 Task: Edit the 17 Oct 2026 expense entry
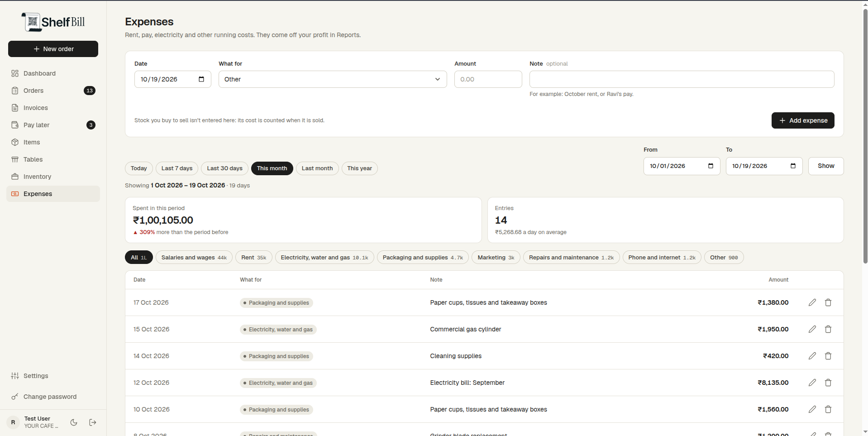click(812, 302)
